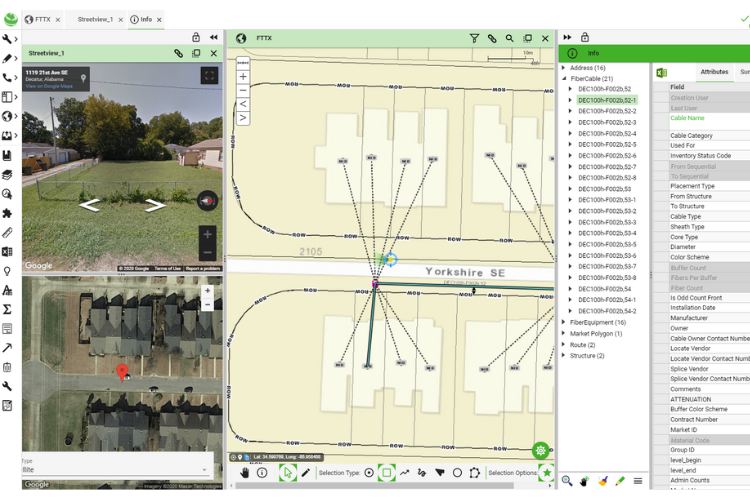Screen dimensions: 750x500
Task: Click the link chain icon in the Streetview_1 header
Action: [x=178, y=53]
